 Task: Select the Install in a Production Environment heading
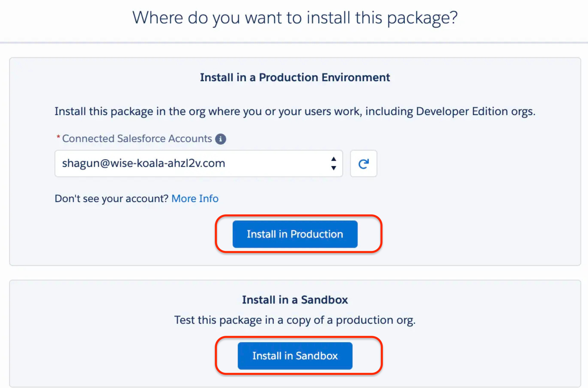295,78
